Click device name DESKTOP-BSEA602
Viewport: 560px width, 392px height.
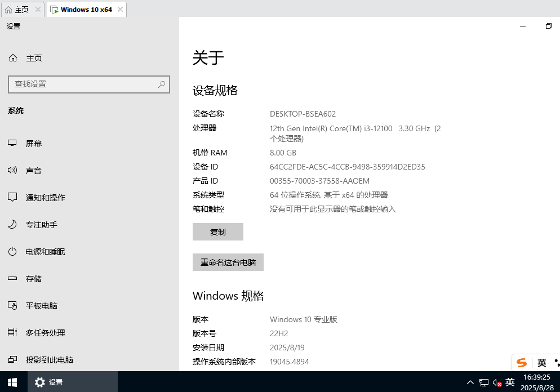303,114
